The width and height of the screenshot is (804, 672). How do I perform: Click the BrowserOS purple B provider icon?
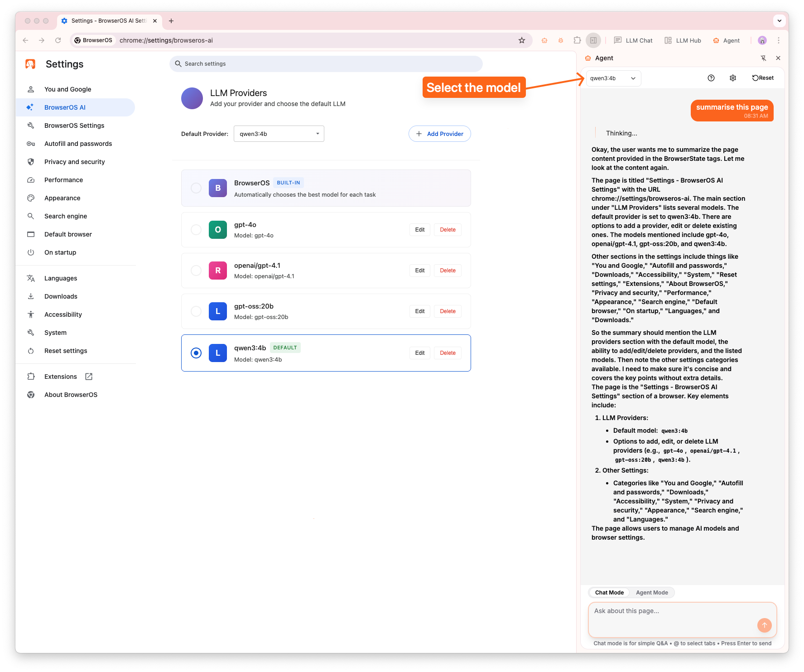point(218,188)
